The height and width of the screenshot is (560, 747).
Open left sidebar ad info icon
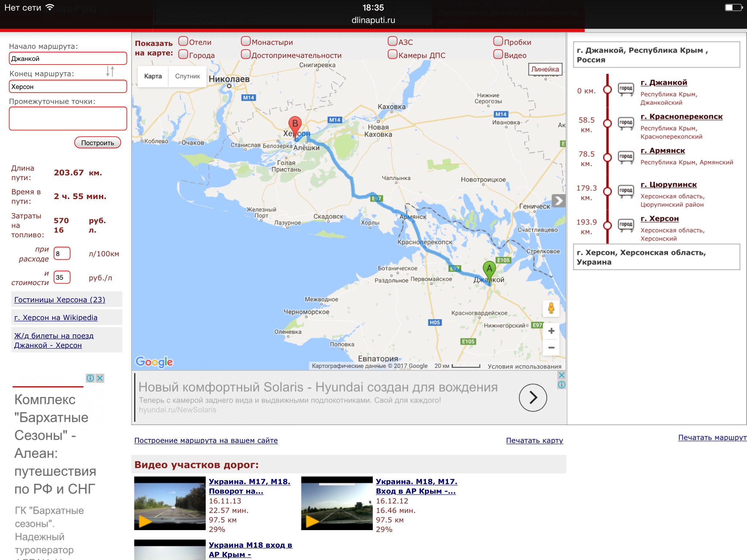[x=90, y=378]
